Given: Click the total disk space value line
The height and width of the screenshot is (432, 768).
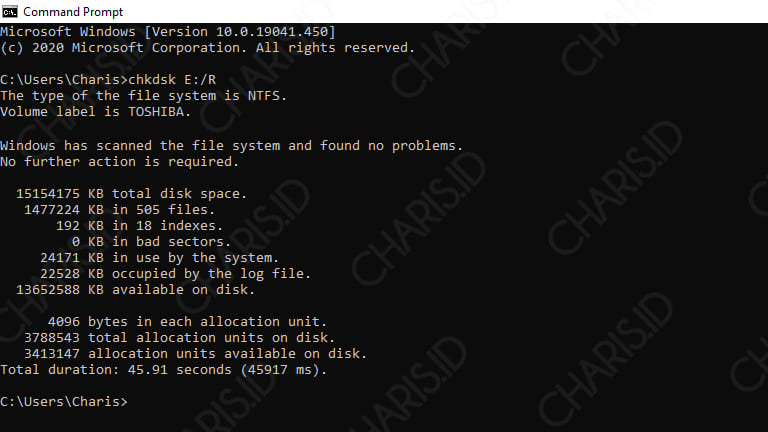Looking at the screenshot, I should coord(131,193).
